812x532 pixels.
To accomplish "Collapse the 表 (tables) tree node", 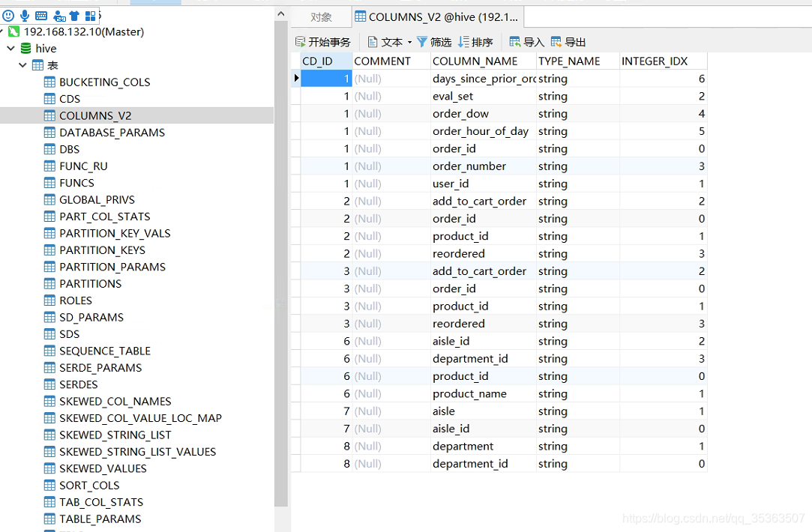I will (22, 64).
